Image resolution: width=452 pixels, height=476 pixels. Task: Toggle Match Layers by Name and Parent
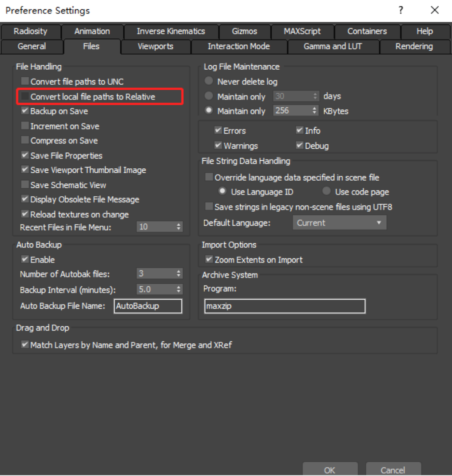click(x=25, y=345)
